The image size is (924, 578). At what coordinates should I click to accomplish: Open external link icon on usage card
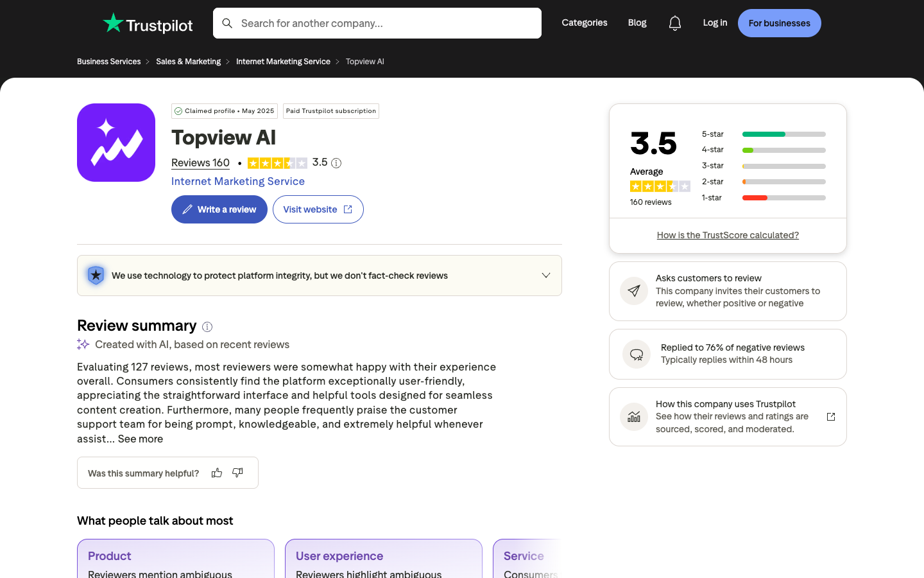[x=831, y=417]
